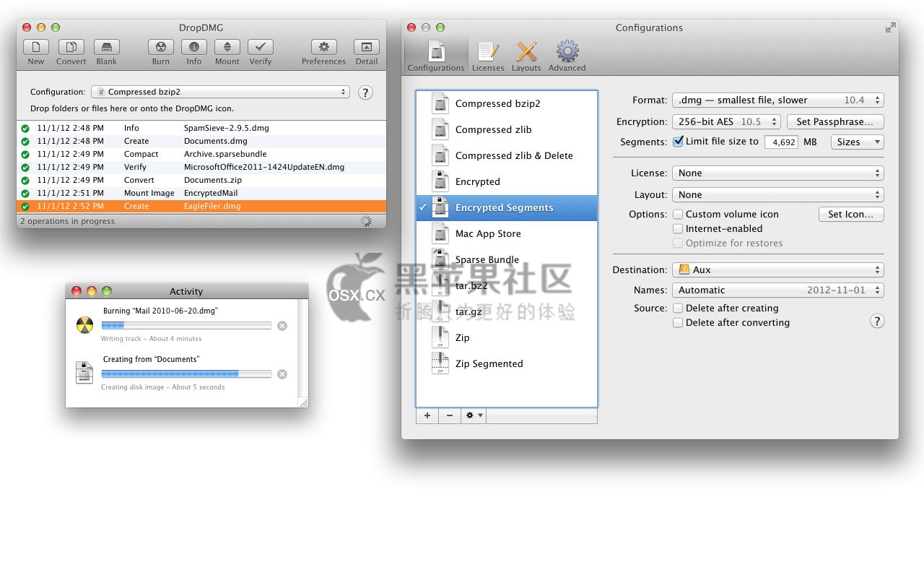
Task: Switch to the Licenses tab
Action: pyautogui.click(x=488, y=56)
